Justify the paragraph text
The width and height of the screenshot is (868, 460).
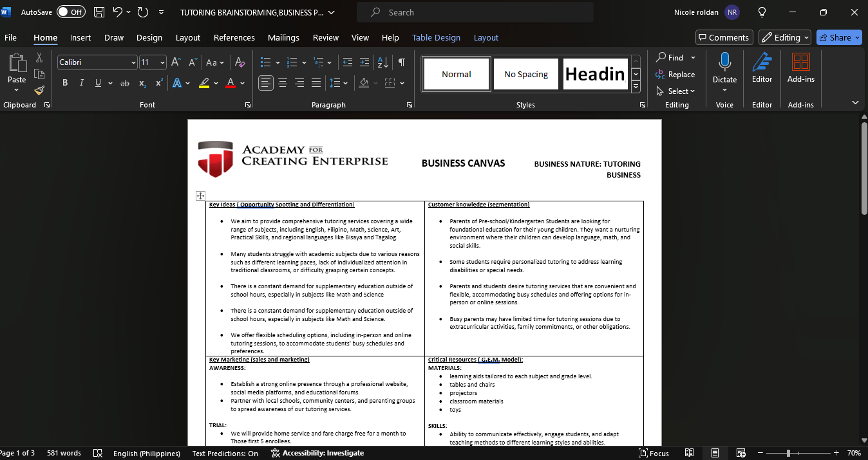316,83
